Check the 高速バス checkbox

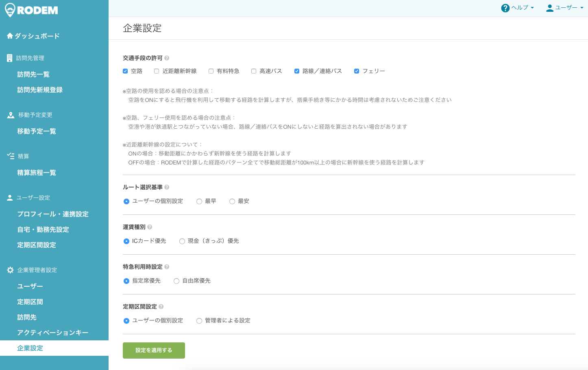(x=254, y=71)
